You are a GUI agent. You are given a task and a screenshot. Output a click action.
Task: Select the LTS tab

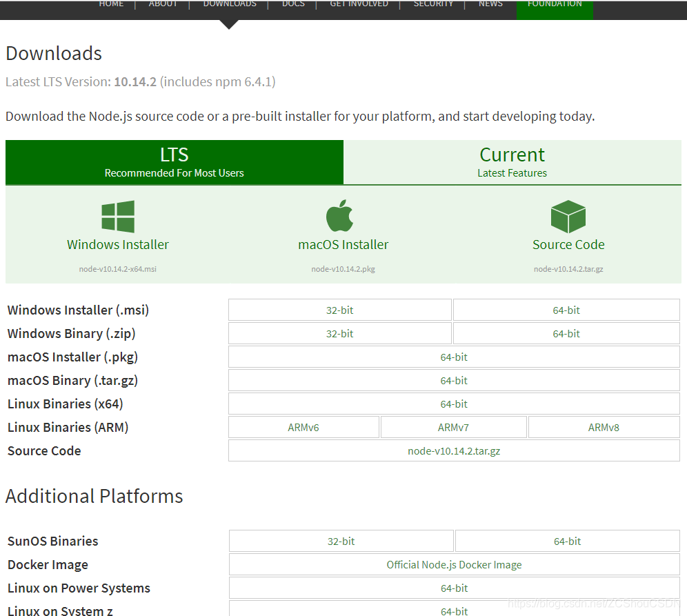pos(175,162)
